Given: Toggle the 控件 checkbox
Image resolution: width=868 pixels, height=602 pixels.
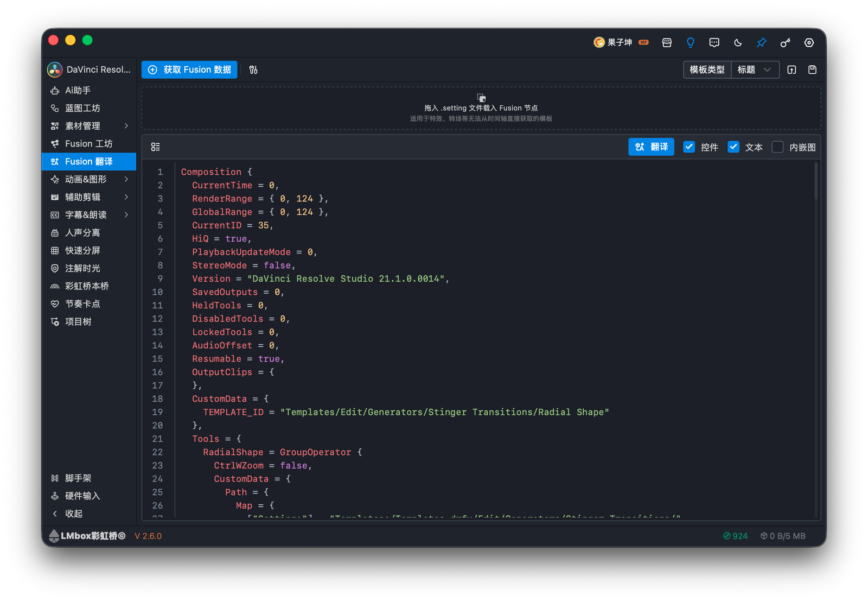Looking at the screenshot, I should [689, 147].
